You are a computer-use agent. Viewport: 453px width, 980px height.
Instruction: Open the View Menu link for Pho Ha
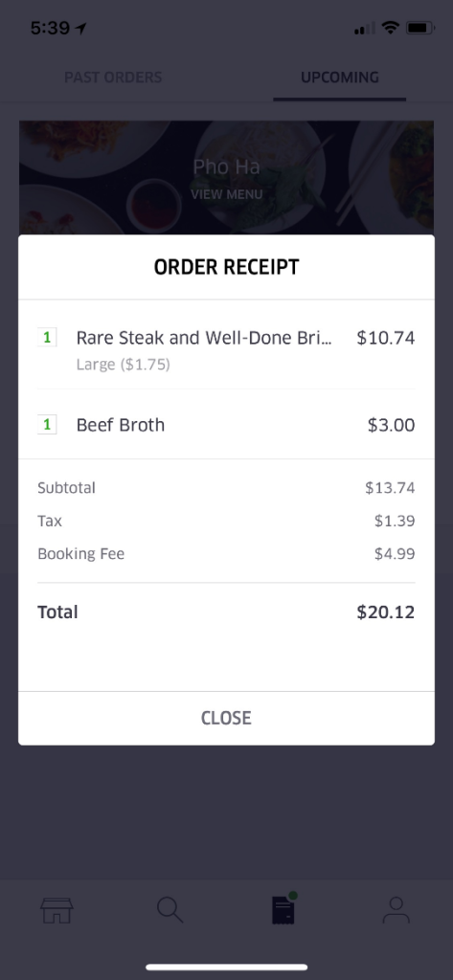pos(226,194)
